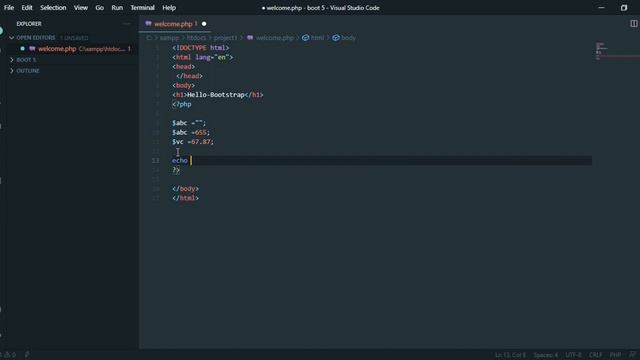Image resolution: width=640 pixels, height=360 pixels.
Task: Click the <!DOCTYPE html> line
Action: point(200,48)
